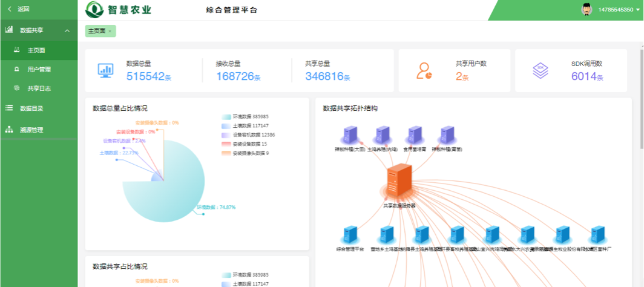Click the SDK调用数 purple layers icon
Image resolution: width=644 pixels, height=287 pixels.
540,71
